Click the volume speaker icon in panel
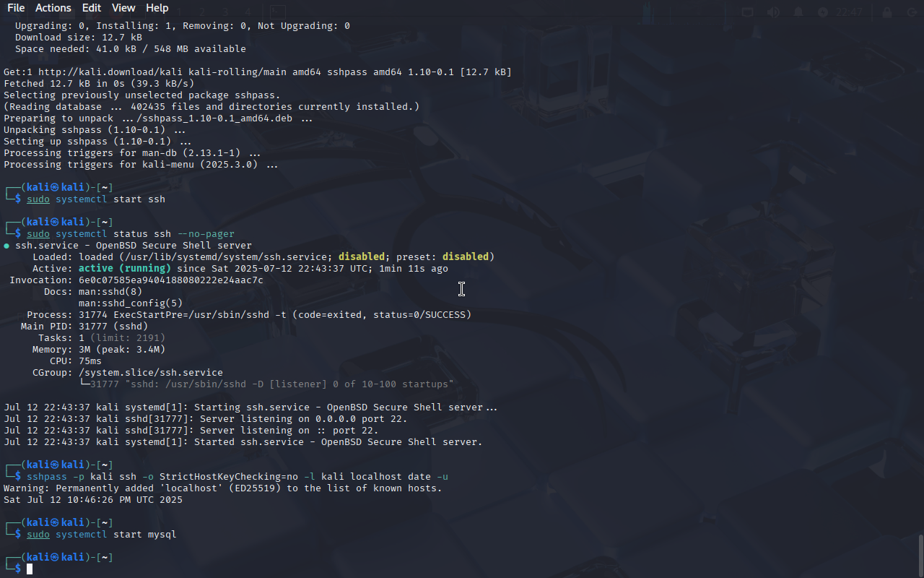 click(x=773, y=12)
